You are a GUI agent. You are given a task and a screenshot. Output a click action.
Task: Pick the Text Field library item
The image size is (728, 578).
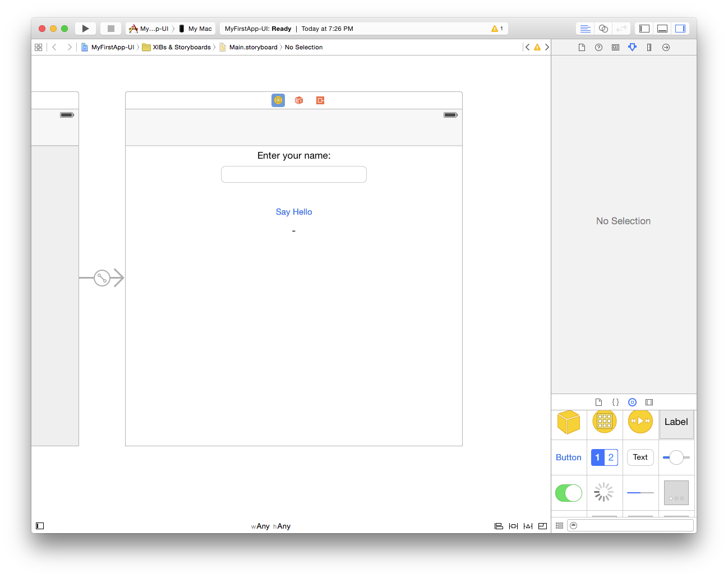[x=641, y=457]
